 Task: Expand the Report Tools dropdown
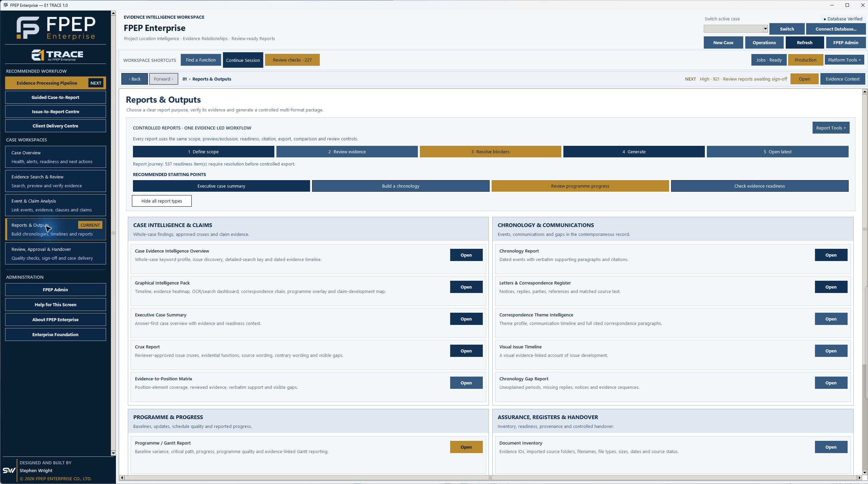[831, 128]
